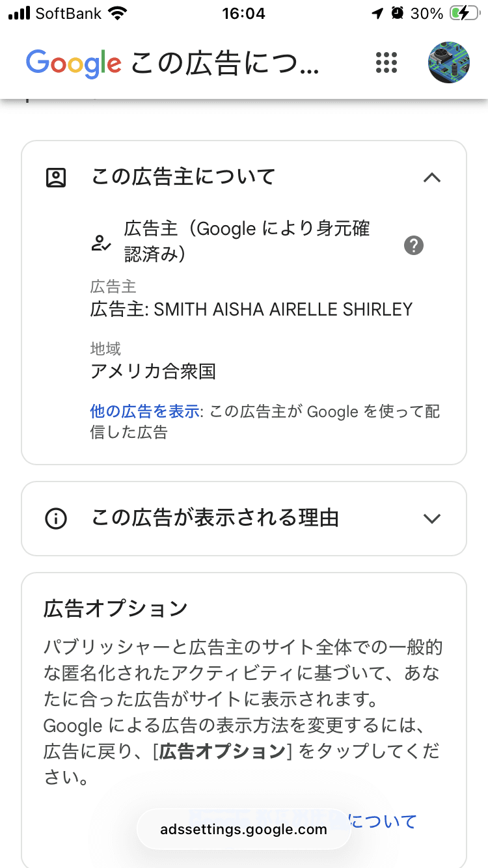Viewport: 488px width, 868px height.
Task: Open the 他の広告を表示 link
Action: click(x=144, y=411)
